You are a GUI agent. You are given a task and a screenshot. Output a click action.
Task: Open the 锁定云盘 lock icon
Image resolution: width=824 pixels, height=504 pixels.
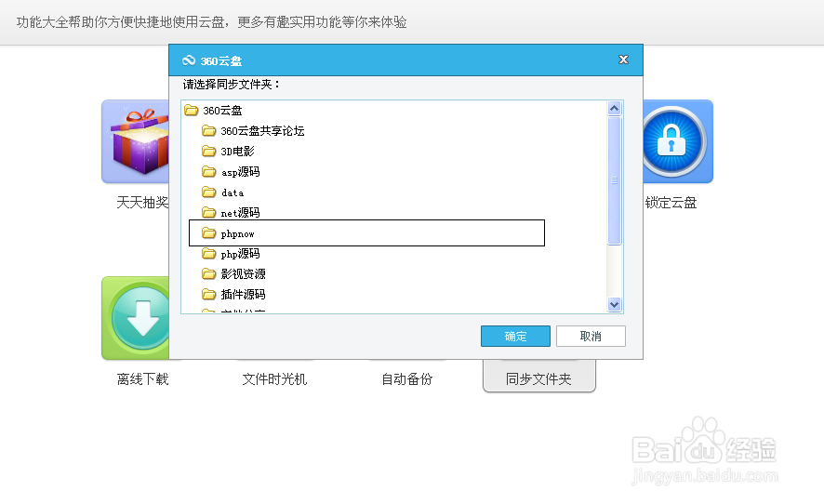[678, 141]
